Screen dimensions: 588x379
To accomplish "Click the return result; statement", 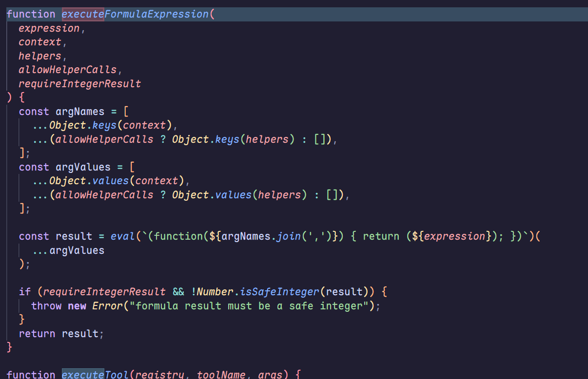I will click(61, 334).
